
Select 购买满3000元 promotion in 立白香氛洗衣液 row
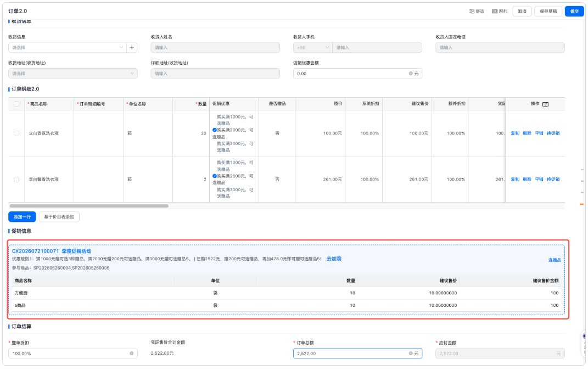234,147
